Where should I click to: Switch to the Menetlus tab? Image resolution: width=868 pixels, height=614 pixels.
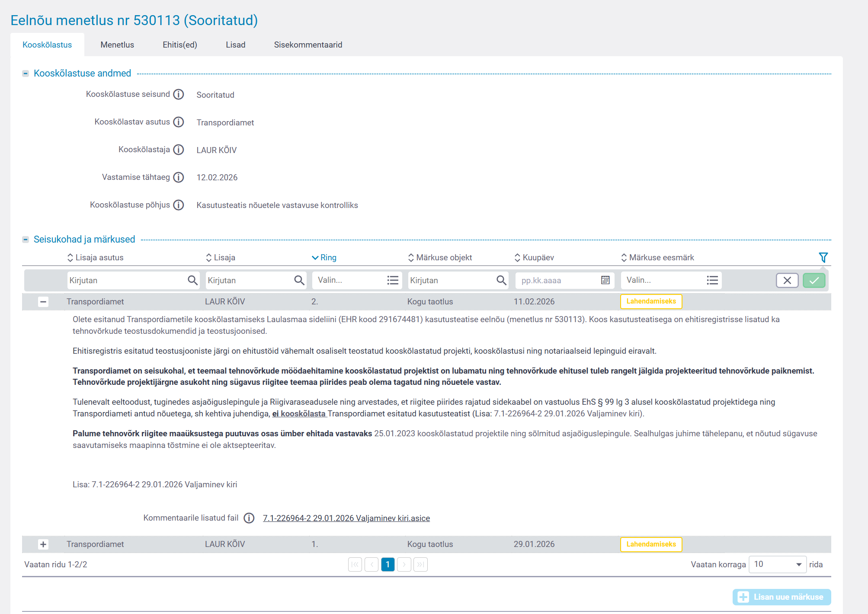pos(117,45)
